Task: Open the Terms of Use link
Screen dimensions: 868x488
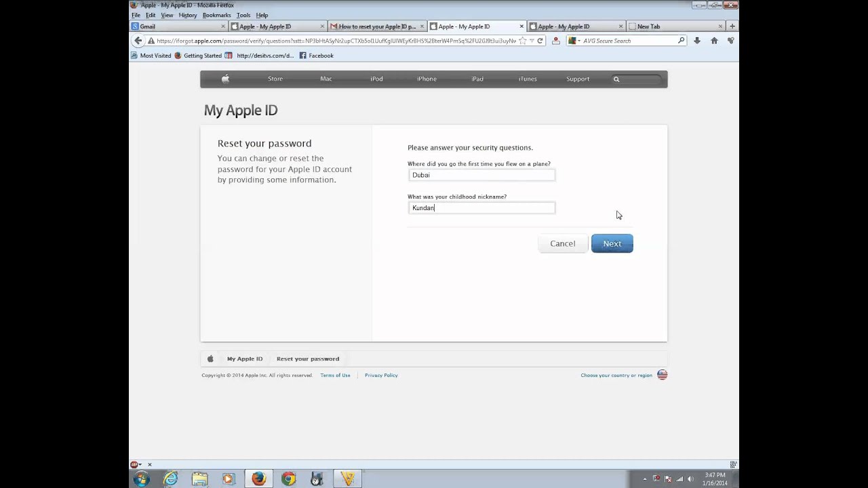Action: (x=336, y=375)
